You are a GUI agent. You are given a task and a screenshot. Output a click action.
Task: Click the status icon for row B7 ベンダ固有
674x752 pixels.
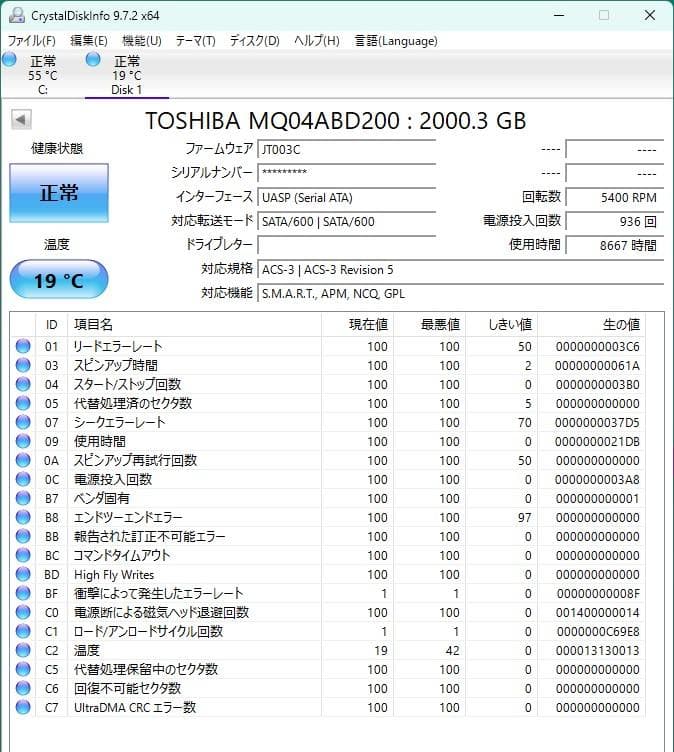coord(23,498)
